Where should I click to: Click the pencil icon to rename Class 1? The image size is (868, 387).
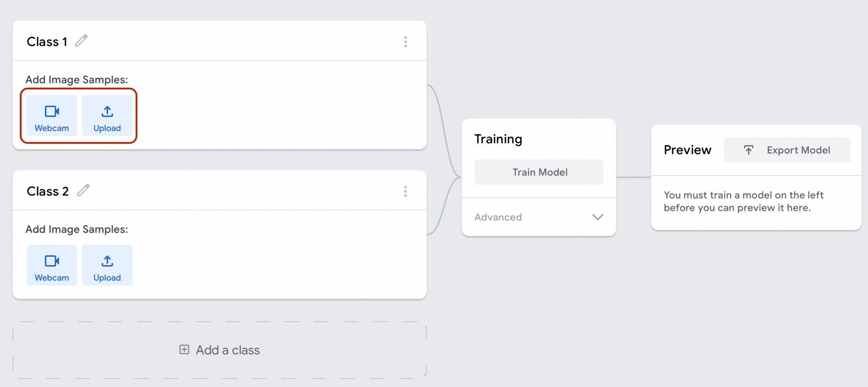pos(81,41)
